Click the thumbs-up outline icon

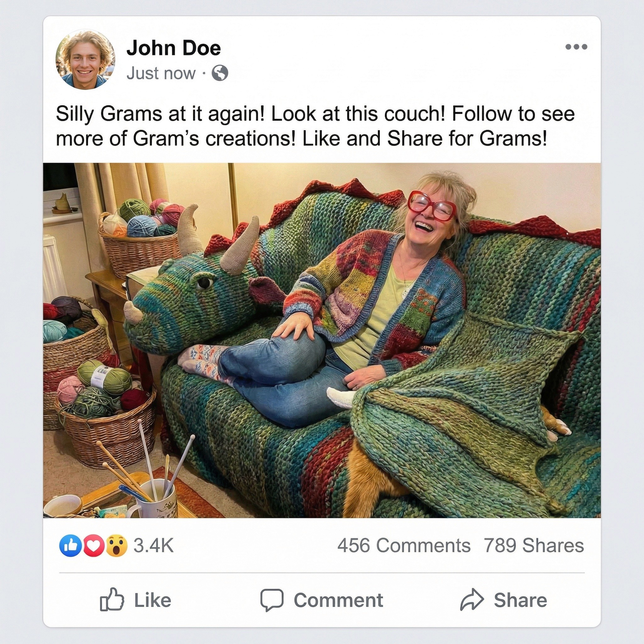(112, 599)
